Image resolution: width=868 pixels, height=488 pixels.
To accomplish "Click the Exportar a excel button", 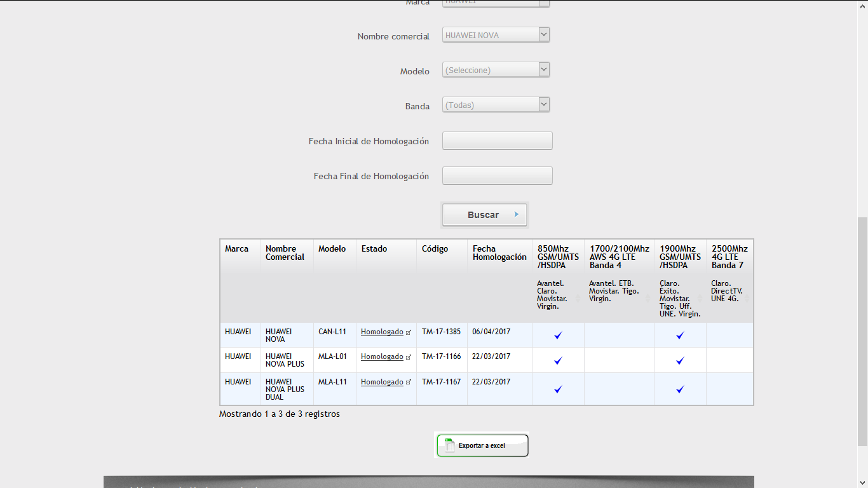I will tap(482, 445).
